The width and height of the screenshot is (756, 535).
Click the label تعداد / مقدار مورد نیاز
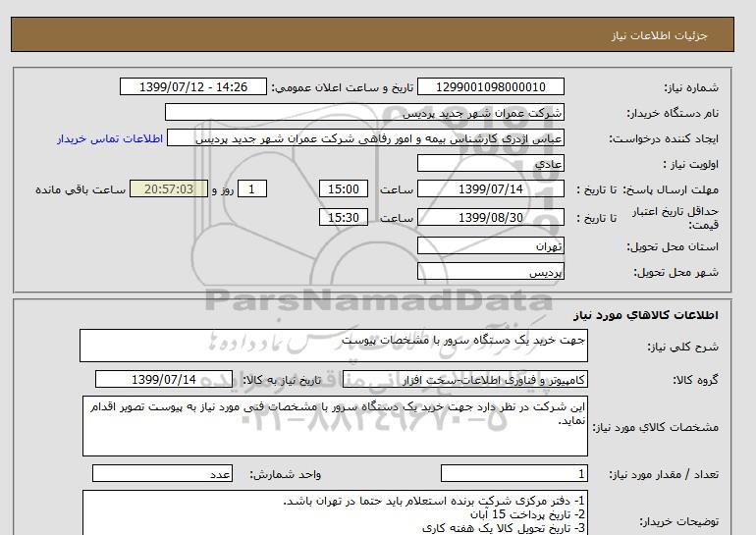point(664,475)
